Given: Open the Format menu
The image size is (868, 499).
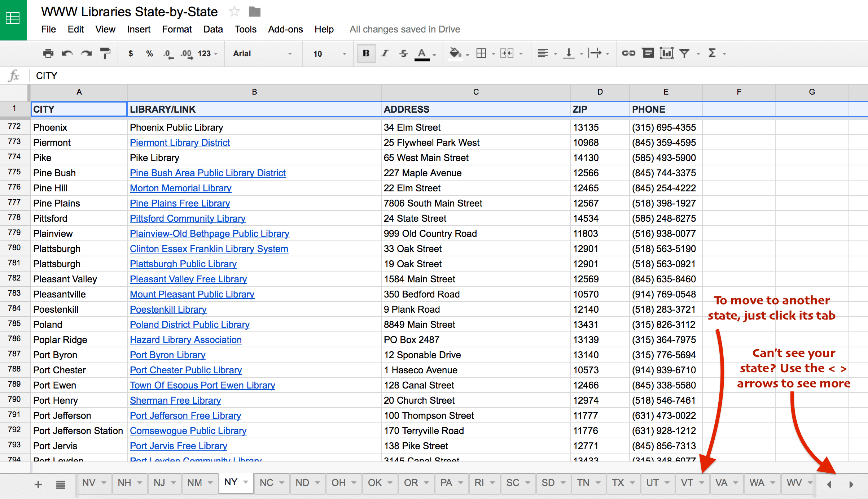Looking at the screenshot, I should click(x=176, y=29).
